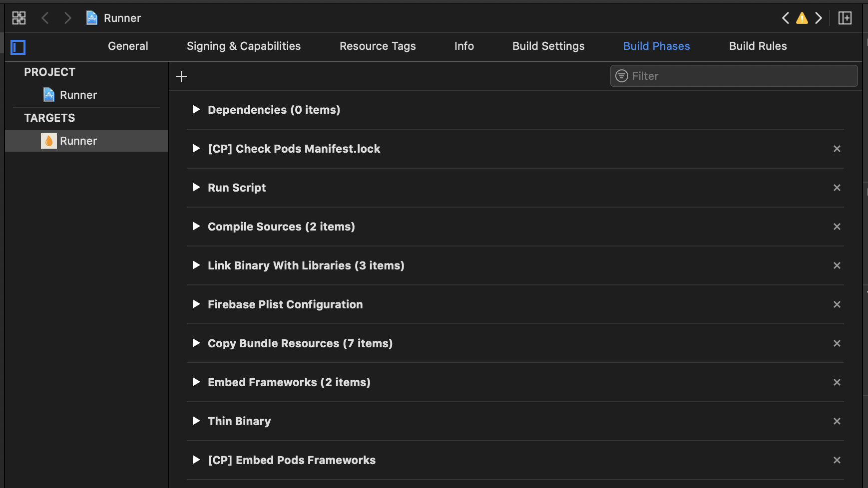
Task: Expand [CP] Embed Pods Frameworks
Action: (196, 460)
